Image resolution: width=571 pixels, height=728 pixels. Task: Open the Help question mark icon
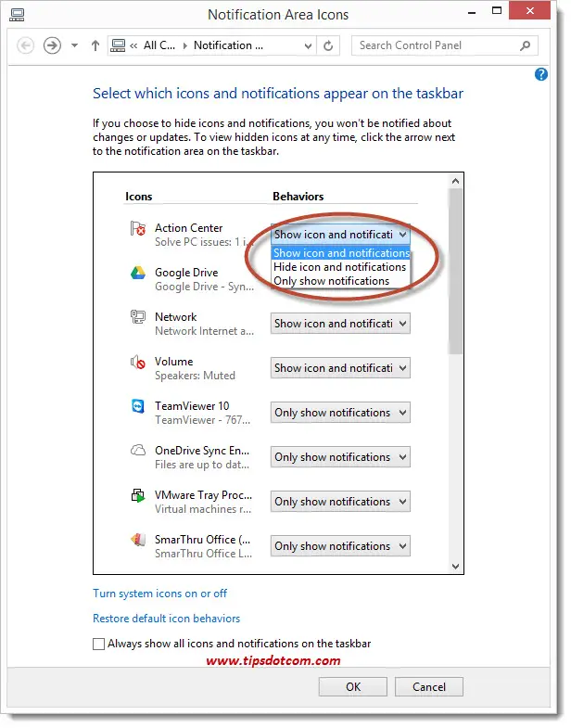[x=541, y=74]
